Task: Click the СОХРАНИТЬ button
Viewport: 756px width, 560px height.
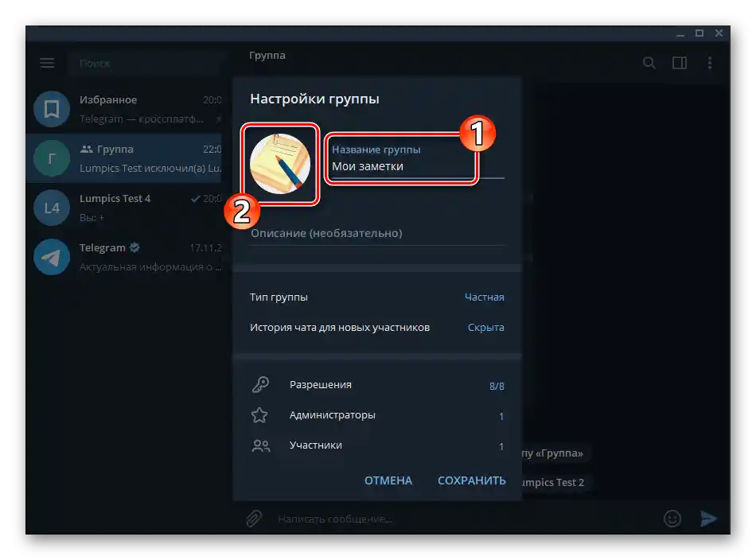Action: click(x=471, y=480)
